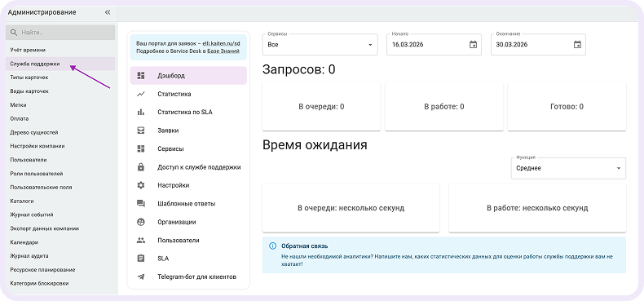Open Настройки компании in sidebar
The width and height of the screenshot is (644, 301).
[60, 146]
